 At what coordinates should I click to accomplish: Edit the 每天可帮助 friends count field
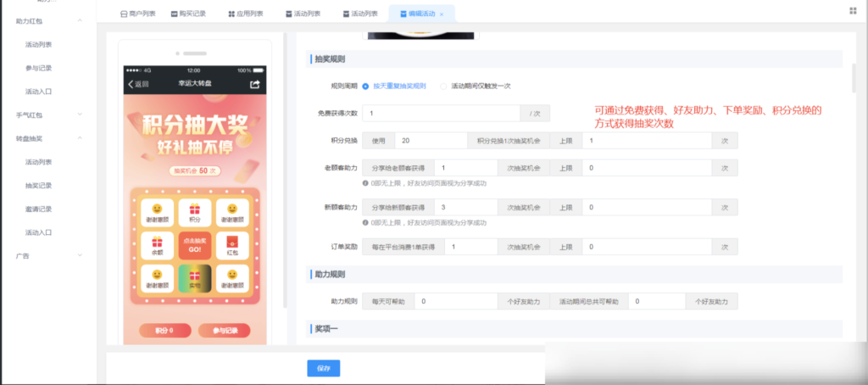pos(455,301)
